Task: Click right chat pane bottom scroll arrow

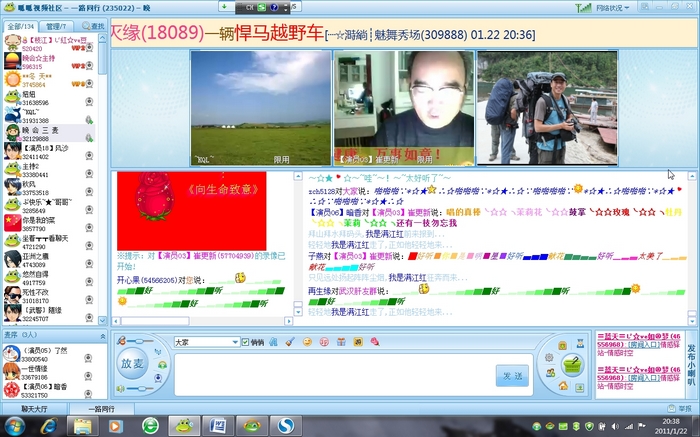Action: pos(692,321)
